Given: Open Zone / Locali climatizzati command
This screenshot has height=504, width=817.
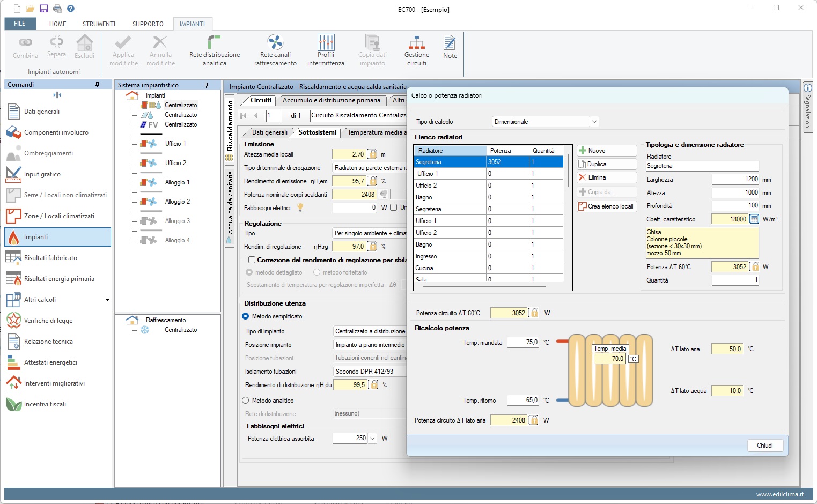Looking at the screenshot, I should point(58,216).
